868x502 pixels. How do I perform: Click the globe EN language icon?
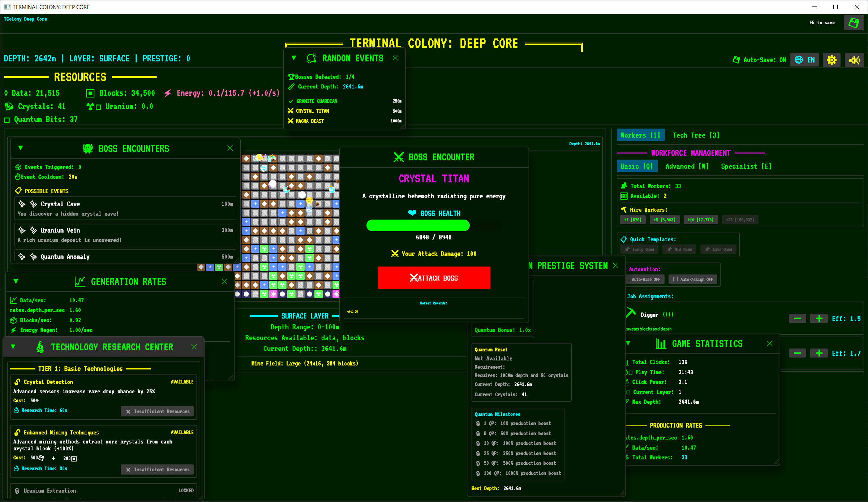tap(804, 60)
